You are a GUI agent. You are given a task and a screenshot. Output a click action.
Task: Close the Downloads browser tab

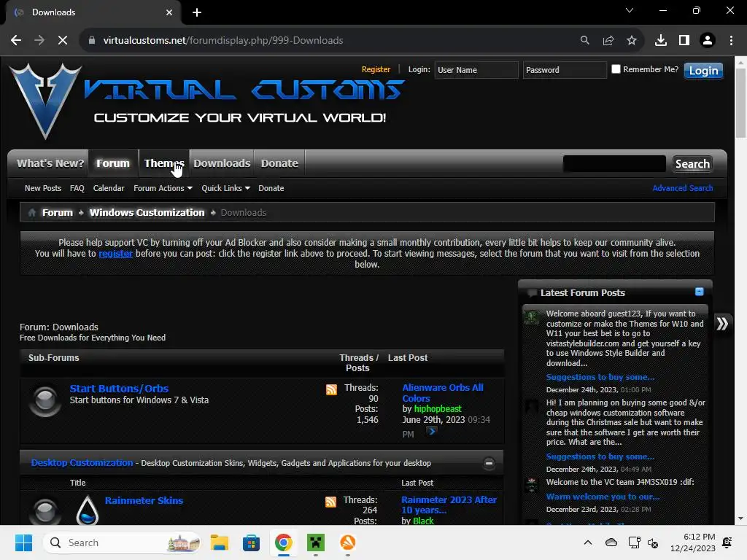(x=169, y=12)
